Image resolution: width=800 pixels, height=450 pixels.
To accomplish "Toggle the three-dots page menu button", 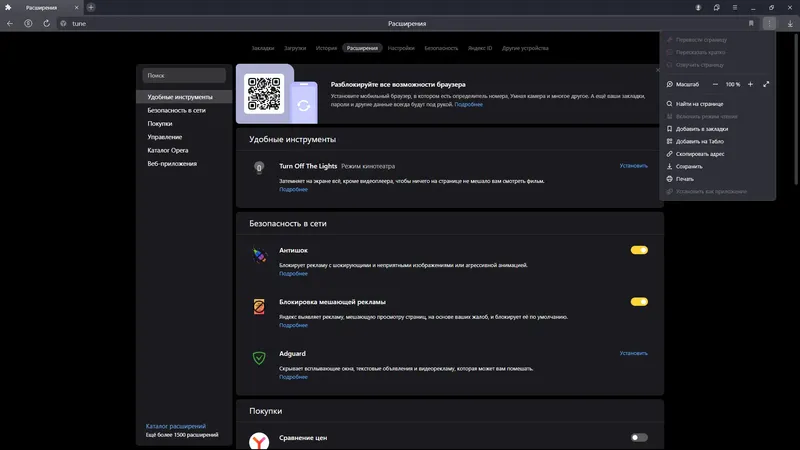I will (x=769, y=23).
